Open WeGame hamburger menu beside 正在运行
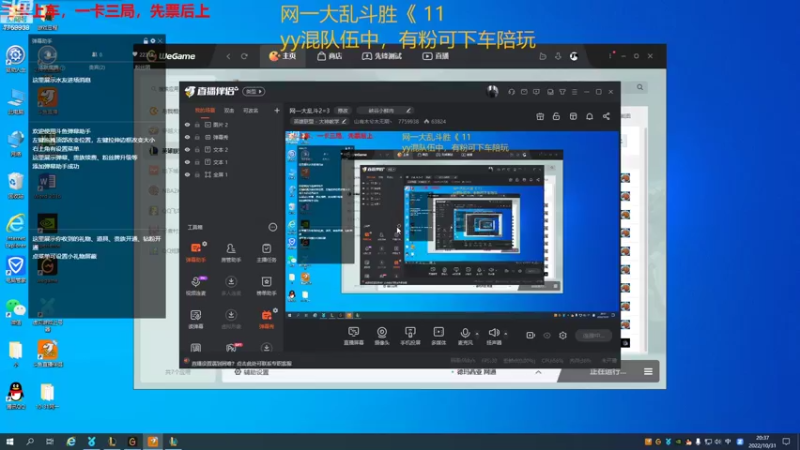Viewport: 800px width, 450px height. click(648, 372)
